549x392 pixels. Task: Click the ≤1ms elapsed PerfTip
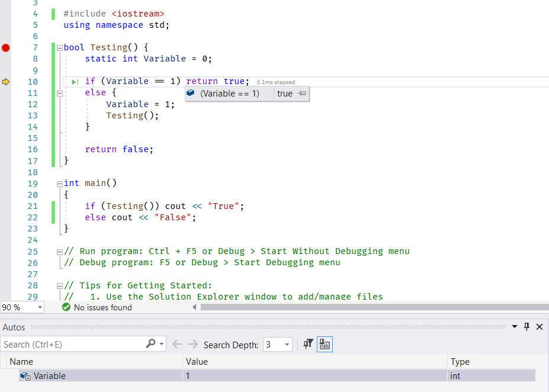coord(276,82)
